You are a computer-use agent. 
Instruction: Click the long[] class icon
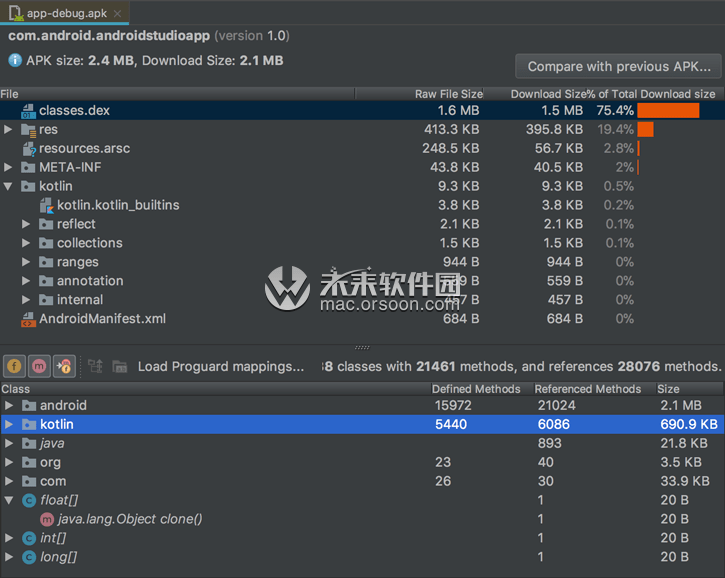pyautogui.click(x=29, y=557)
